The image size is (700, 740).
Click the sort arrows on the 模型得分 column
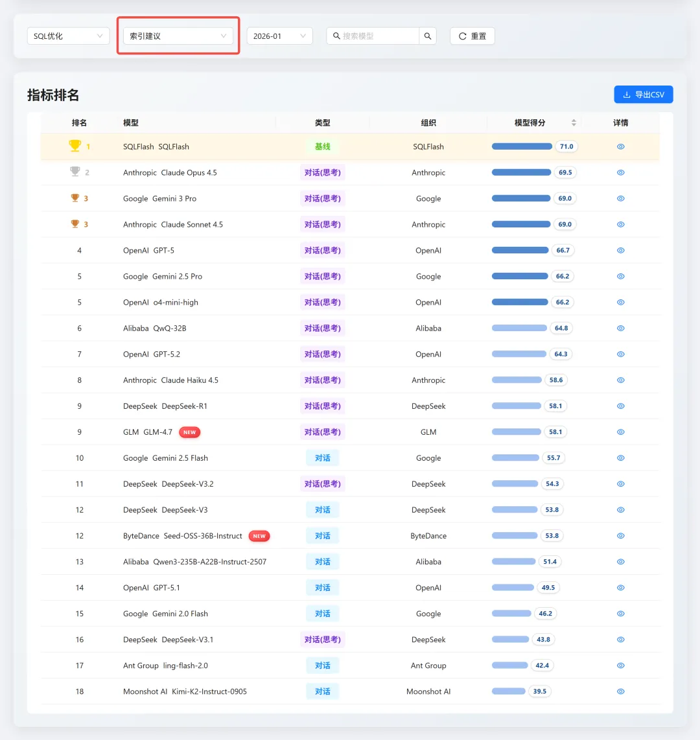[574, 122]
